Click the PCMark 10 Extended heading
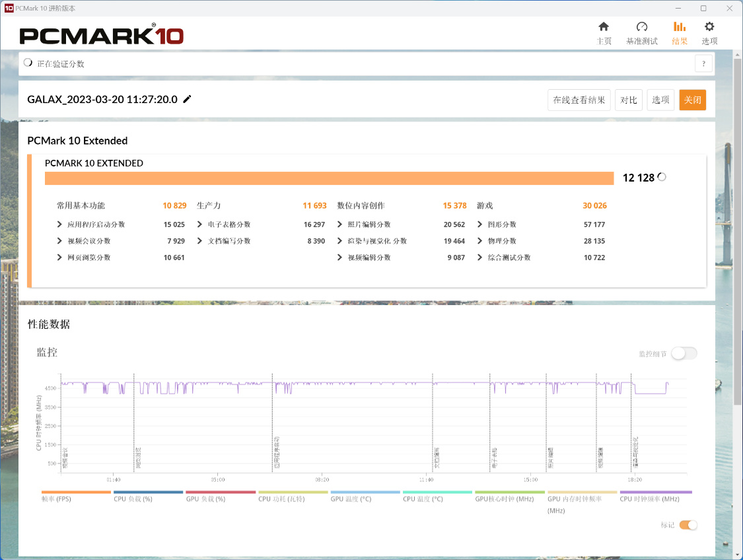 77,141
